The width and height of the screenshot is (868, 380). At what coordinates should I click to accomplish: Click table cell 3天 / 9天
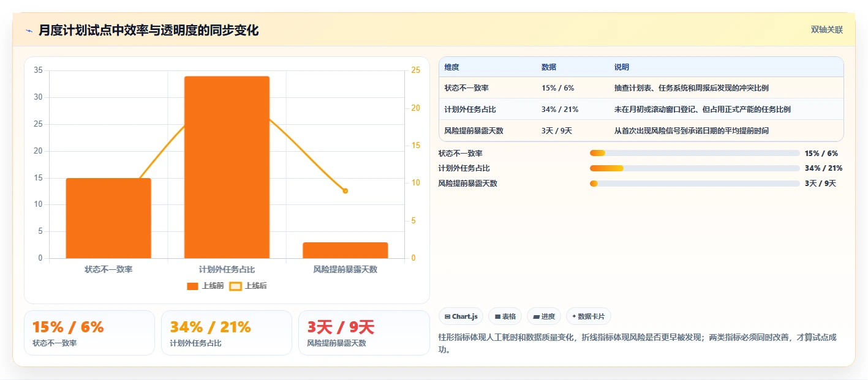coord(557,130)
